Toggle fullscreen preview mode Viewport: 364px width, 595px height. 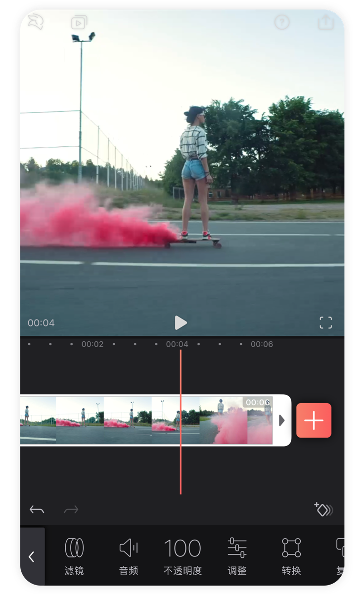pos(326,323)
